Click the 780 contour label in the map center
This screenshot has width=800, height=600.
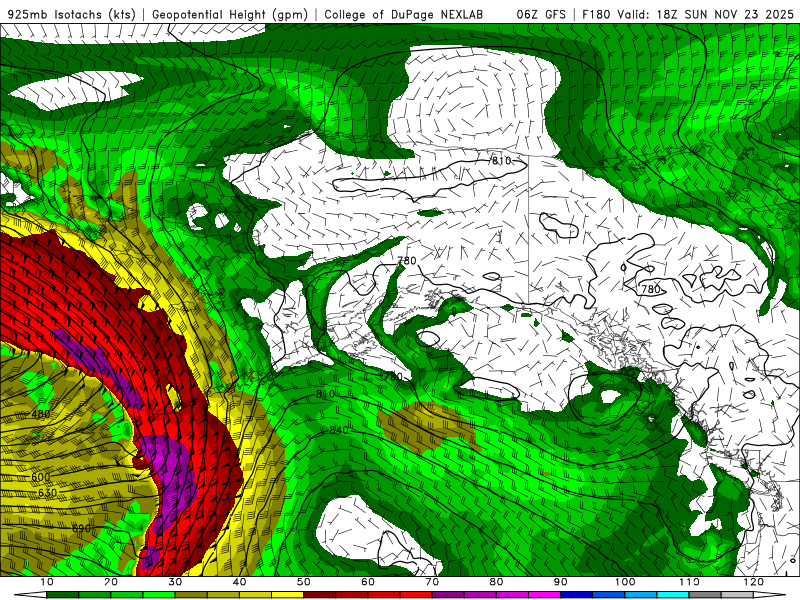tap(407, 260)
